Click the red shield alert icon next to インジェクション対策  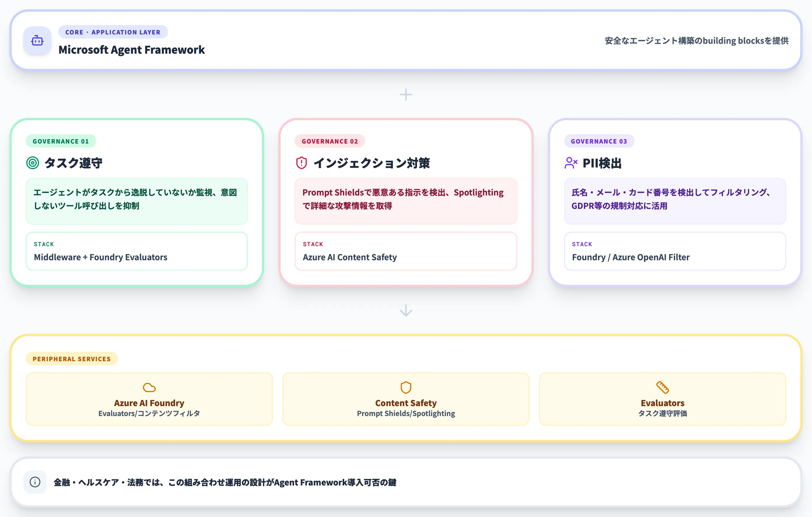tap(302, 163)
